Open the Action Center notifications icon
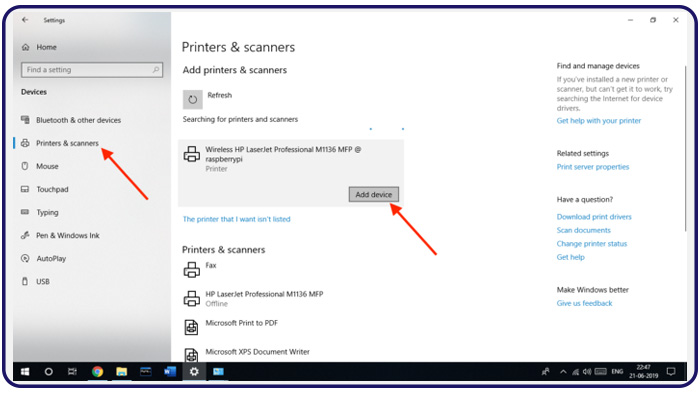This screenshot has width=700, height=393. pos(671,372)
